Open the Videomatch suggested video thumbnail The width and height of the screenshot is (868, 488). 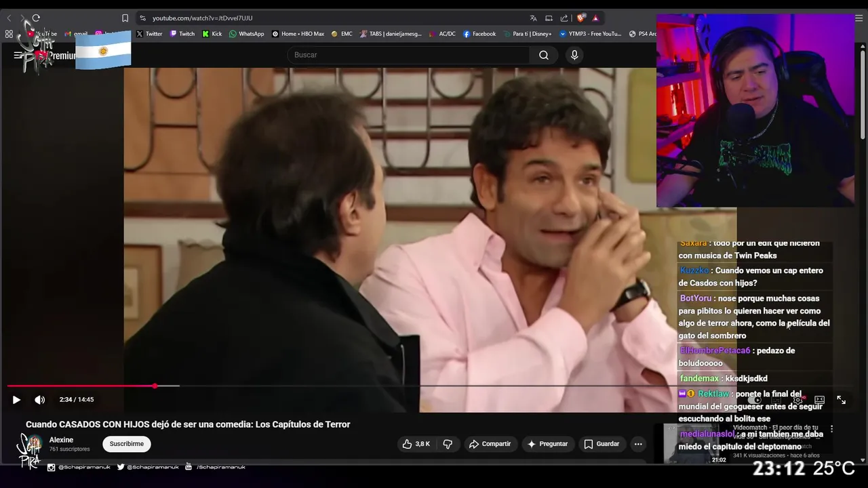tap(696, 444)
